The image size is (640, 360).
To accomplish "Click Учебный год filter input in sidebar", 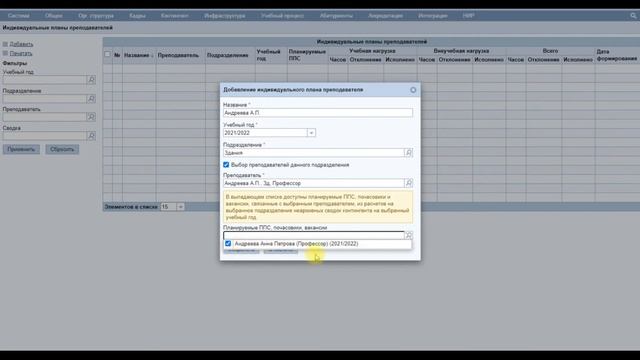I will [45, 80].
